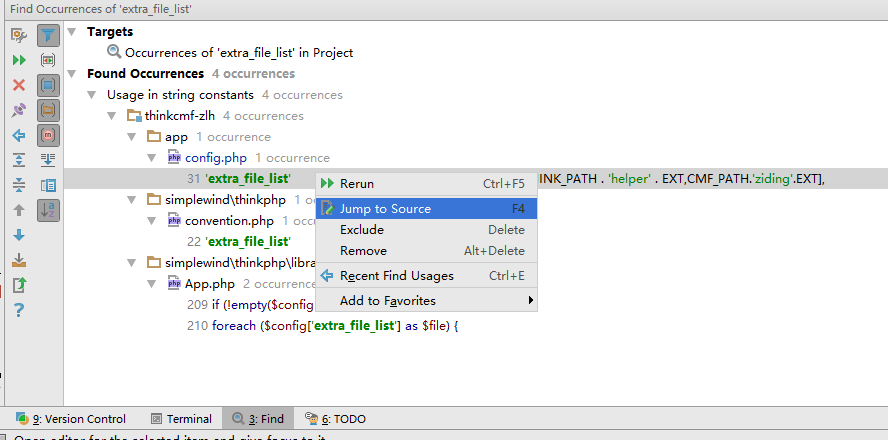Click the Expand All toolbar icon
Viewport: 888px width, 440px height.
18,160
